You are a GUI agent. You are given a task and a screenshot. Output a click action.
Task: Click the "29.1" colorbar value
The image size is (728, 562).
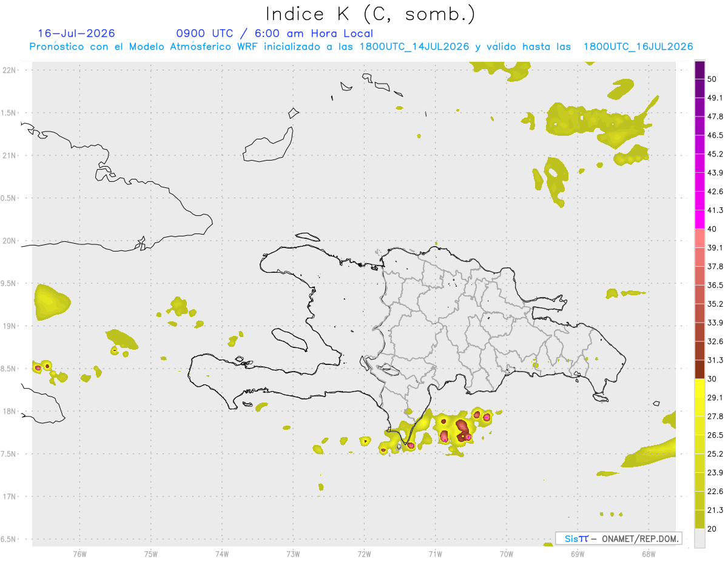[x=715, y=398]
